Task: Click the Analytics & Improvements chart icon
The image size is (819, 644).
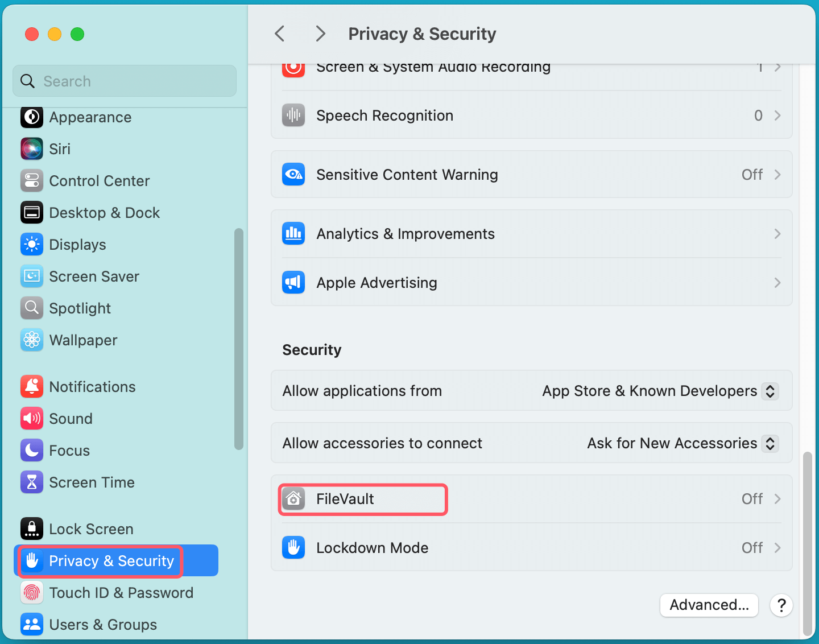Action: click(x=293, y=234)
